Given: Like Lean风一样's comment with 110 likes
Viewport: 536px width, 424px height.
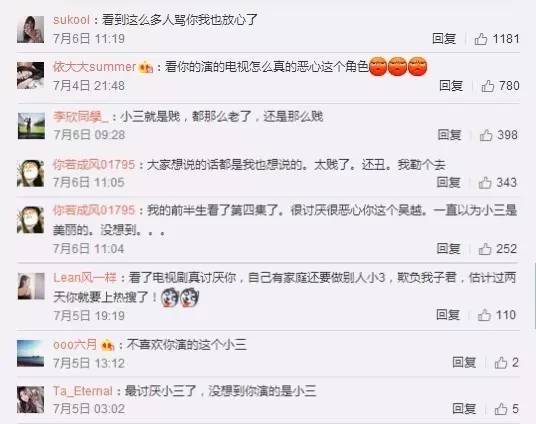Looking at the screenshot, I should [484, 315].
